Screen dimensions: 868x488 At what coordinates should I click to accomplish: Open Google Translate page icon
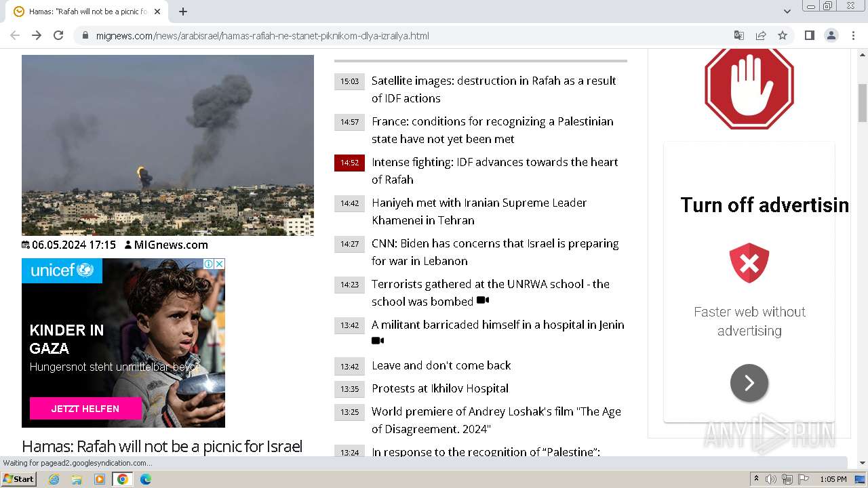(x=739, y=35)
